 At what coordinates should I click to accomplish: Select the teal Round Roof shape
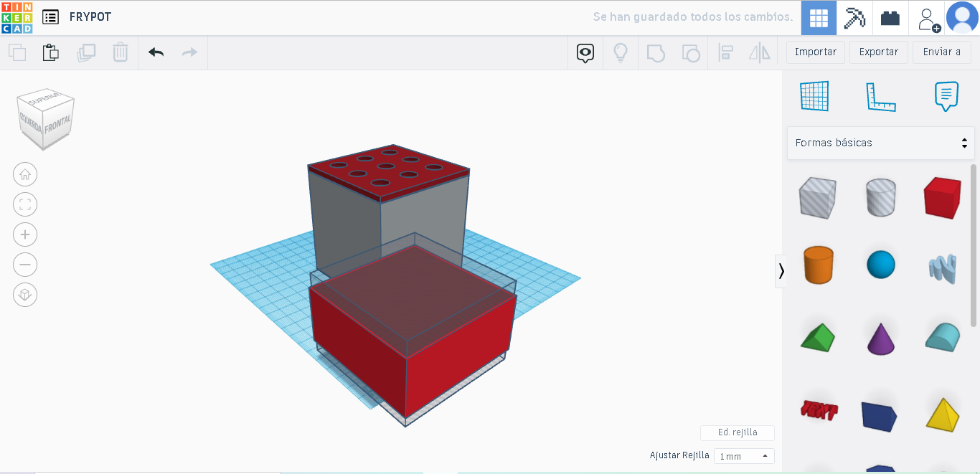(943, 336)
